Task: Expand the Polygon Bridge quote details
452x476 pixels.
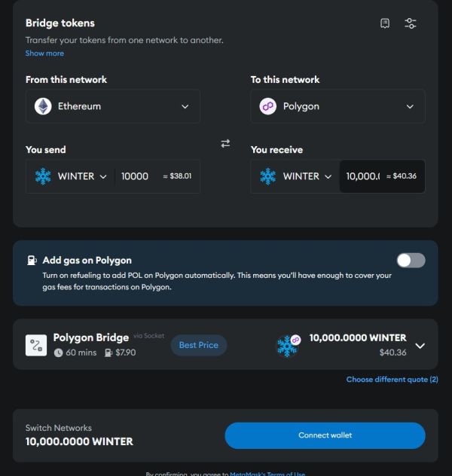Action: pos(420,346)
